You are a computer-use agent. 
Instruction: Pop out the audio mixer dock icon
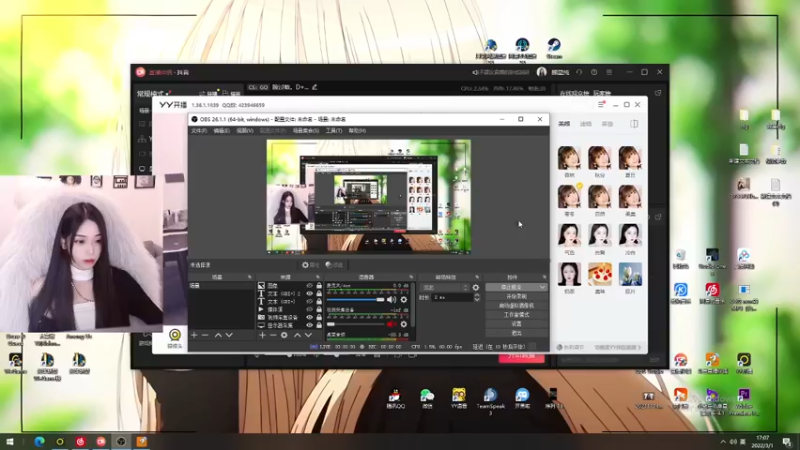click(x=411, y=277)
